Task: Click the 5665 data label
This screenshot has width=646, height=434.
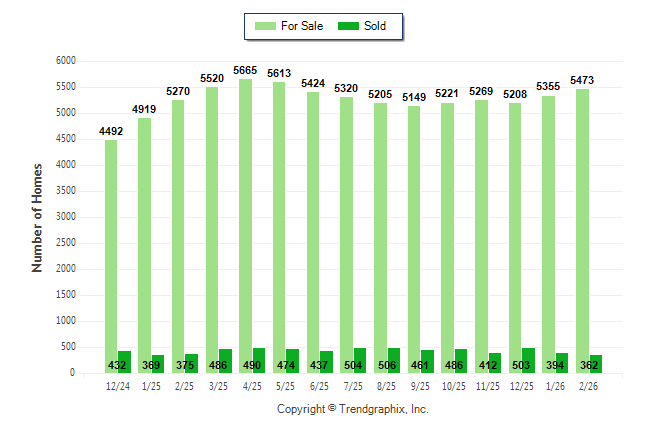Action: [x=245, y=70]
